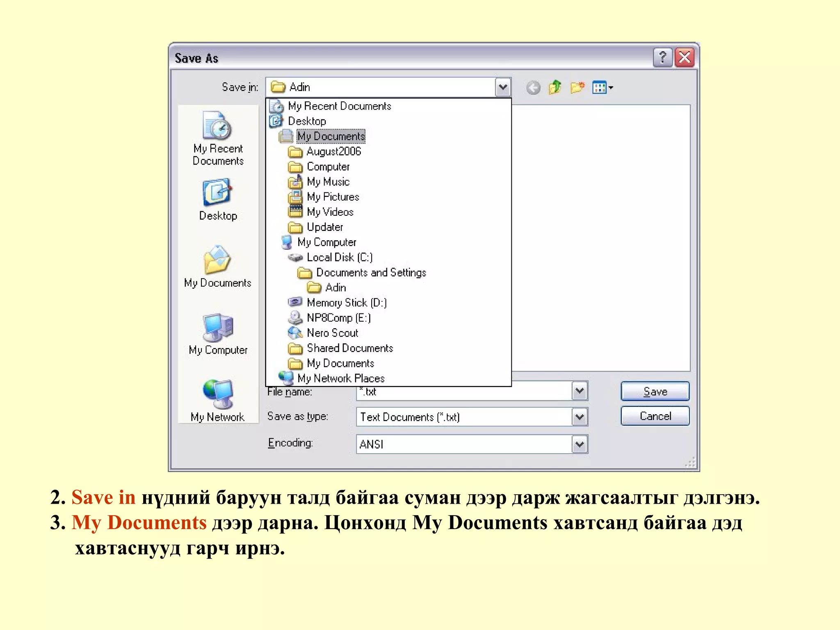Select the My Pictures folder
Screen dimensions: 840x630
(x=323, y=197)
